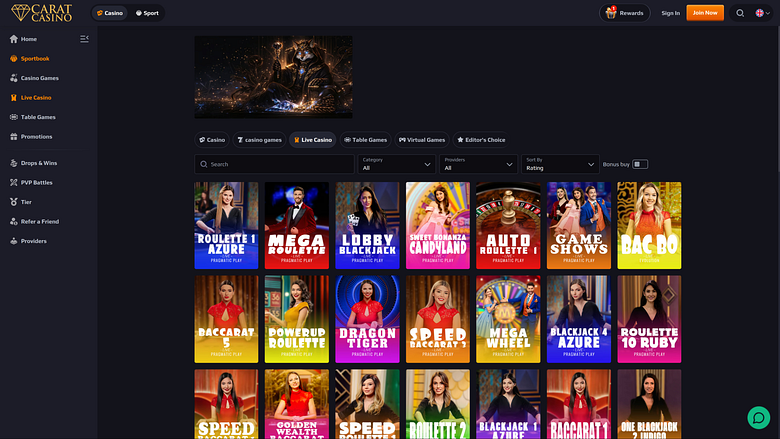Click the Drops & Wins icon
This screenshot has width=780, height=439.
pos(13,163)
